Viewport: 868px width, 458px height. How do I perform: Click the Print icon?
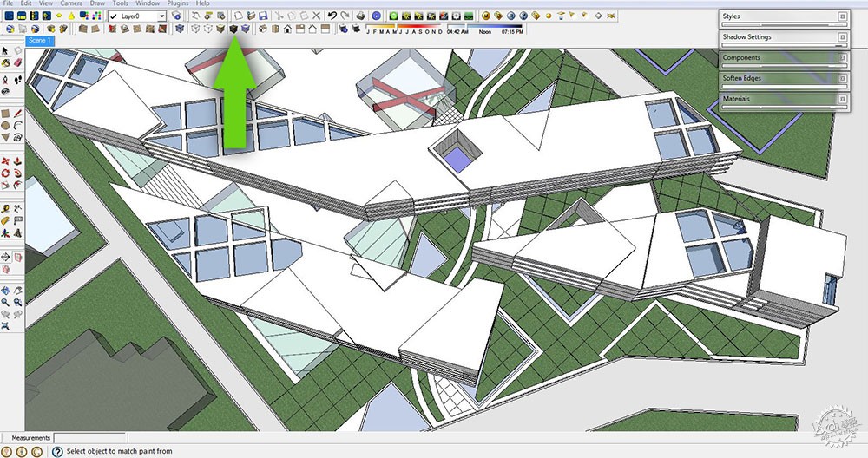(x=360, y=16)
